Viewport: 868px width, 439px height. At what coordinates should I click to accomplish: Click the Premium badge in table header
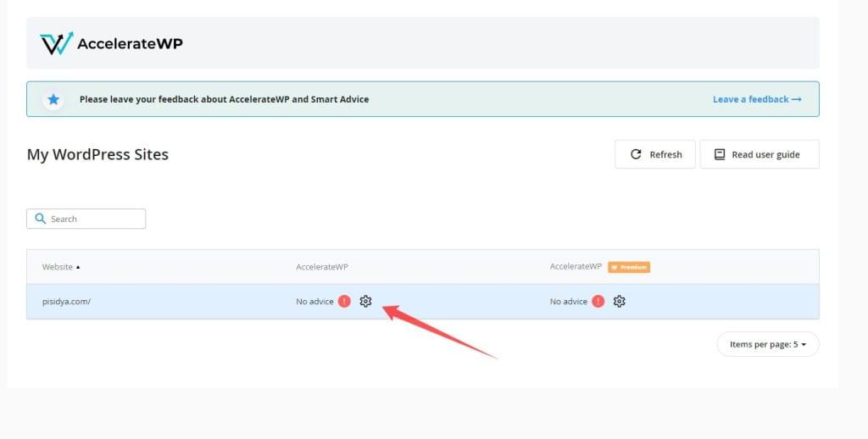click(x=629, y=267)
